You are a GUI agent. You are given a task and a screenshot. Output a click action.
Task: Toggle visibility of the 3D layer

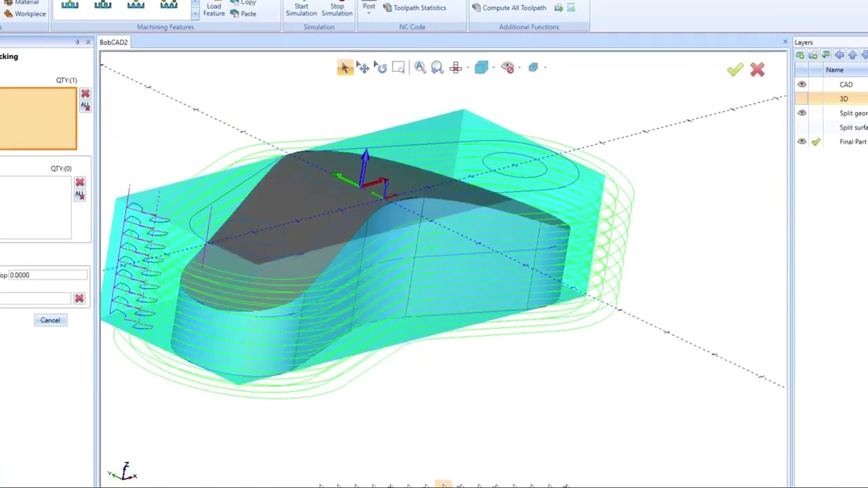click(802, 99)
